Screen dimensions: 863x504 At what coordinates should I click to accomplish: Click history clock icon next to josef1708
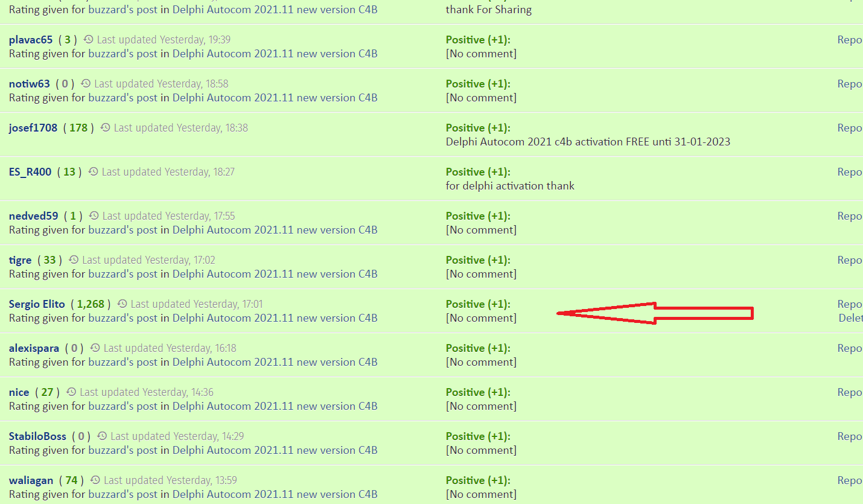[106, 128]
